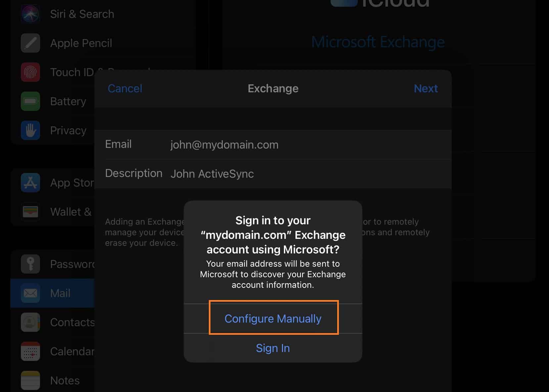
Task: Select the Passwords key icon
Action: point(30,264)
